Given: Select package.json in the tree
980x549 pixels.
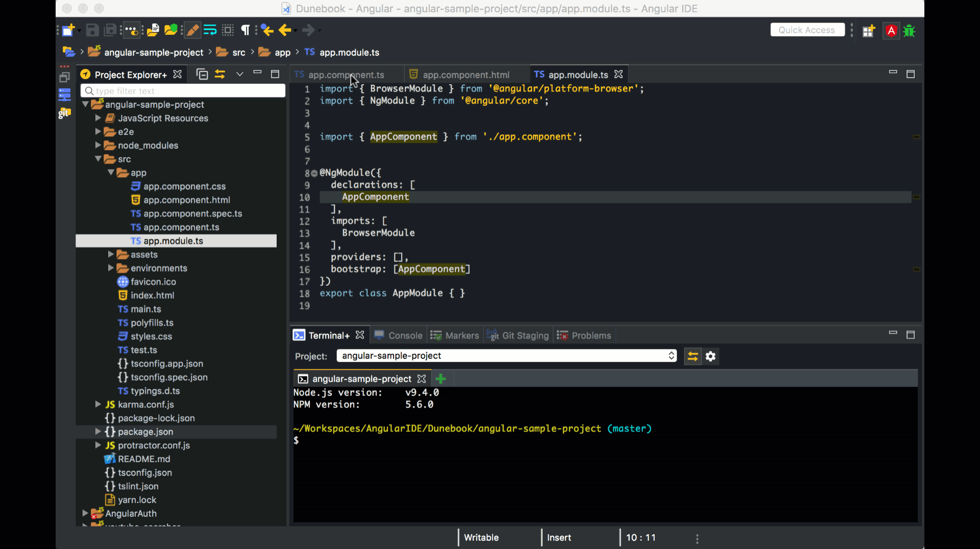Looking at the screenshot, I should [145, 432].
